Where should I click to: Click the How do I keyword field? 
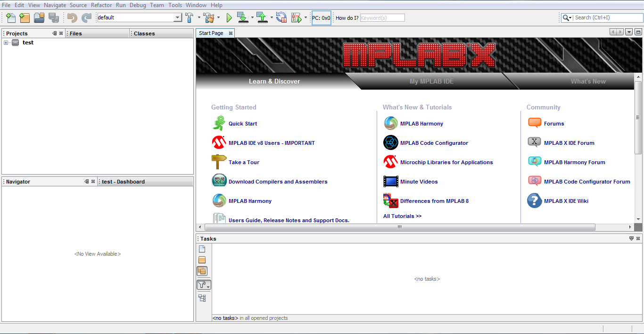tap(382, 18)
